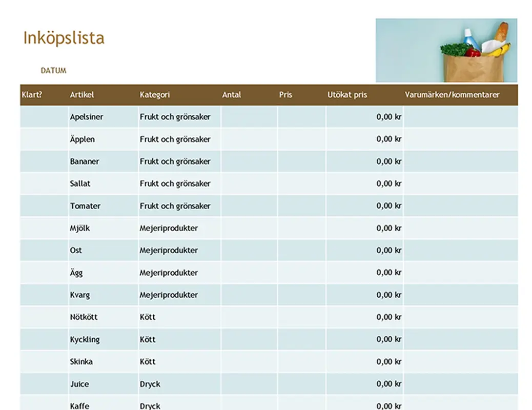Click the DATUM field to set a date
This screenshot has height=410, width=532.
pos(53,70)
